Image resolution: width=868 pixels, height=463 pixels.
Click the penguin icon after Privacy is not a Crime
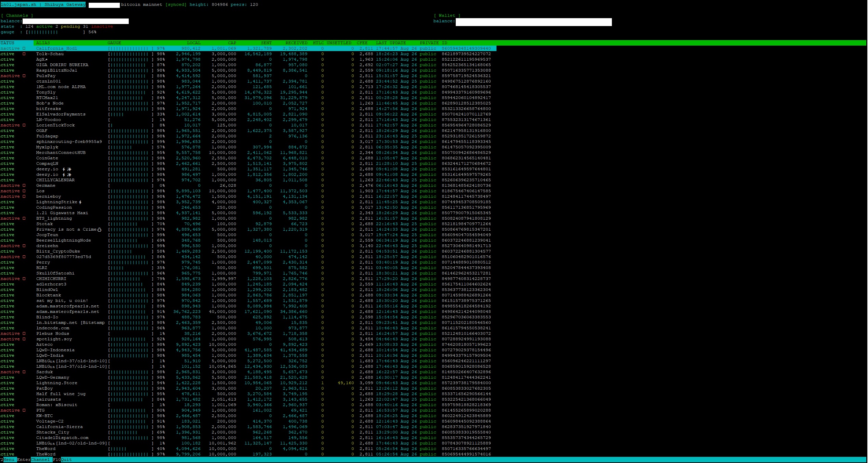(99, 230)
